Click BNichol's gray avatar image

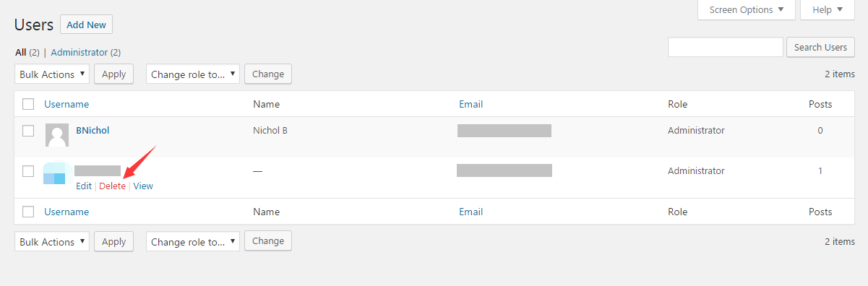[x=57, y=135]
